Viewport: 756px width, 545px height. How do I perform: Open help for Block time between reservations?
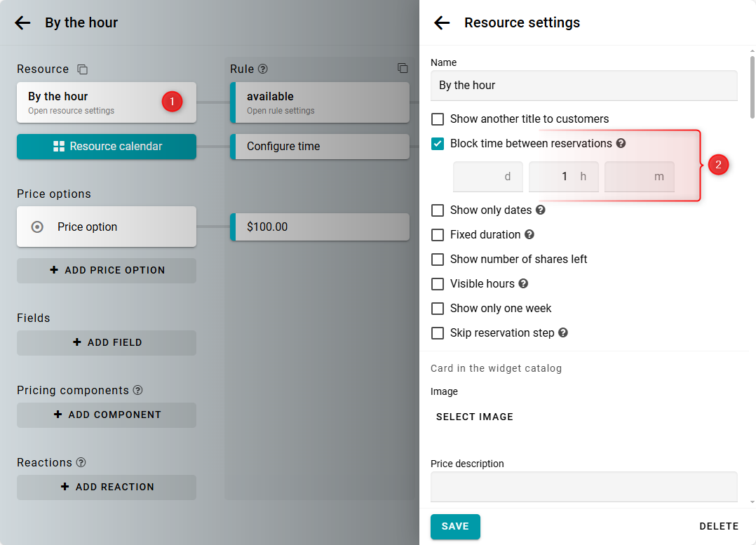click(x=621, y=144)
